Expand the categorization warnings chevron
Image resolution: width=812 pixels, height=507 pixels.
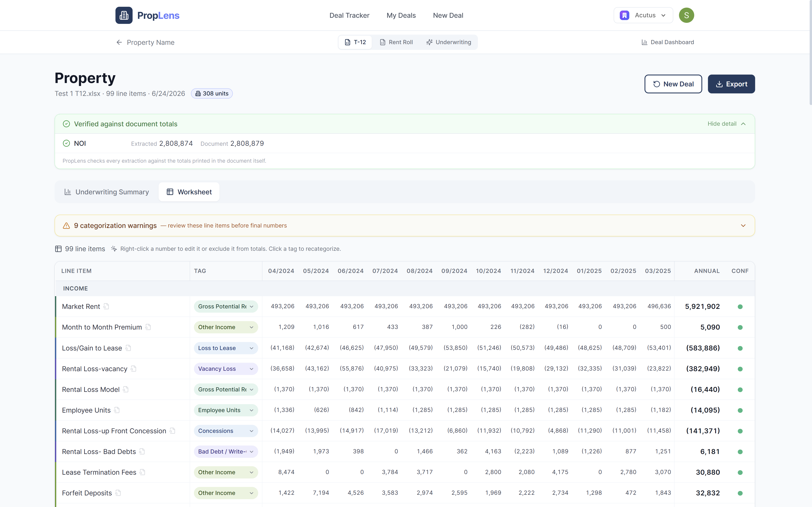tap(743, 226)
